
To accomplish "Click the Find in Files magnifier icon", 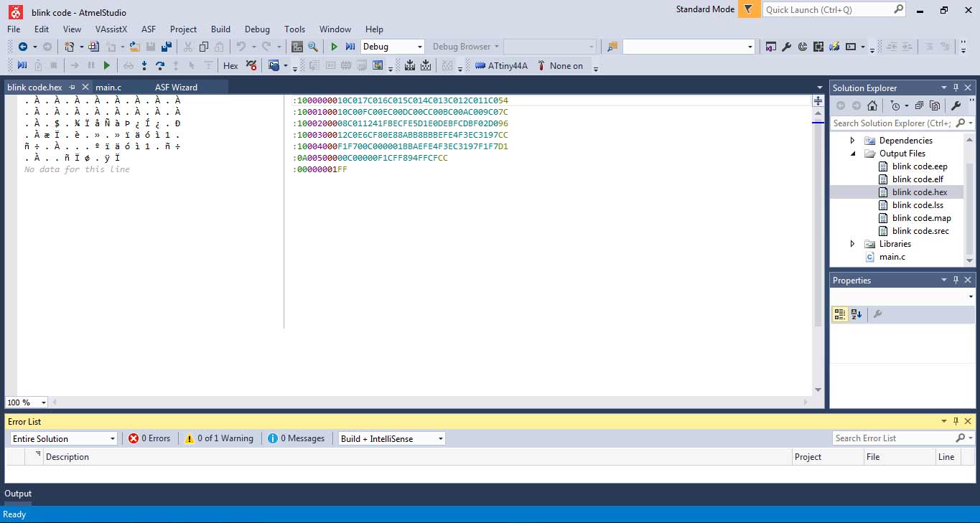I will [313, 47].
